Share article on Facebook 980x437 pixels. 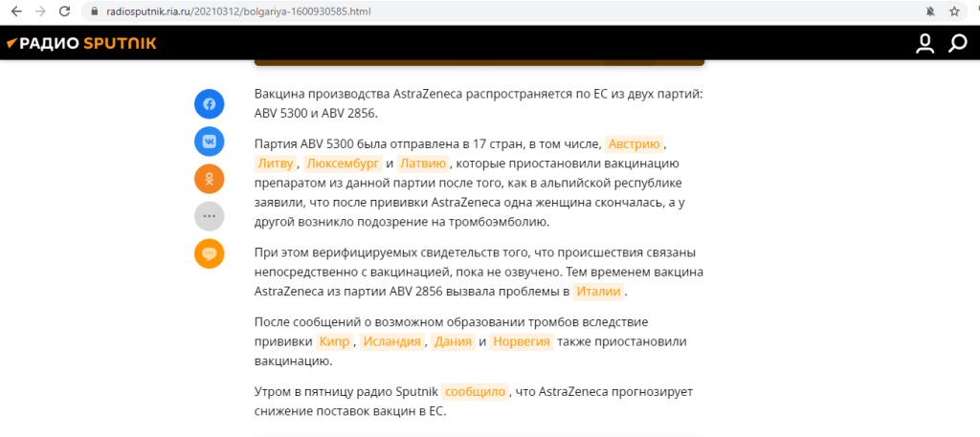coord(210,103)
